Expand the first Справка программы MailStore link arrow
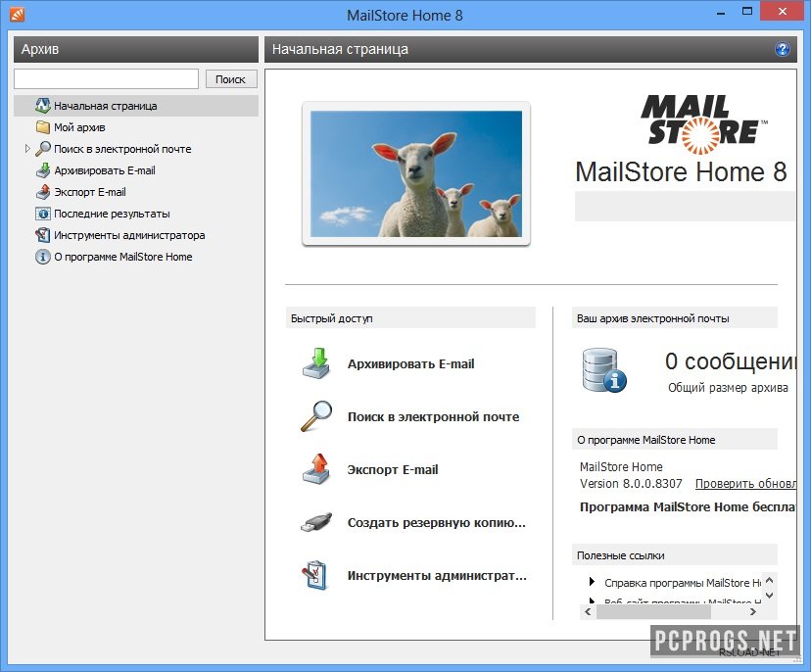 592,582
